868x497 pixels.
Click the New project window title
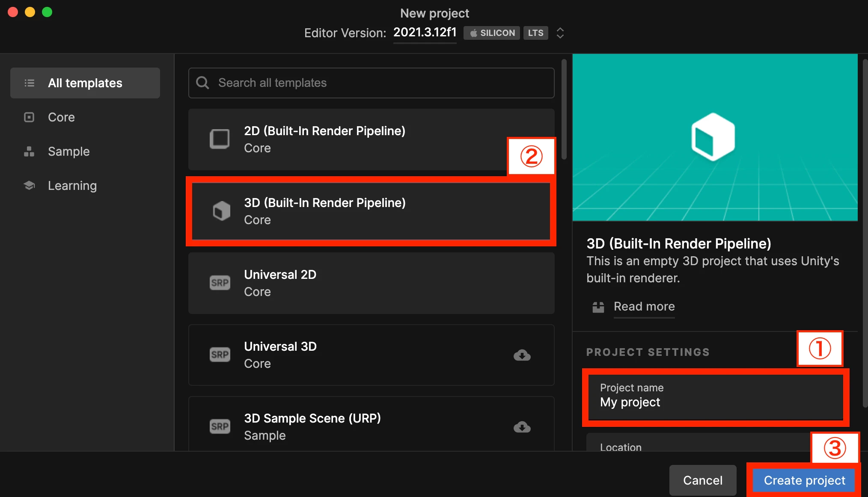434,13
